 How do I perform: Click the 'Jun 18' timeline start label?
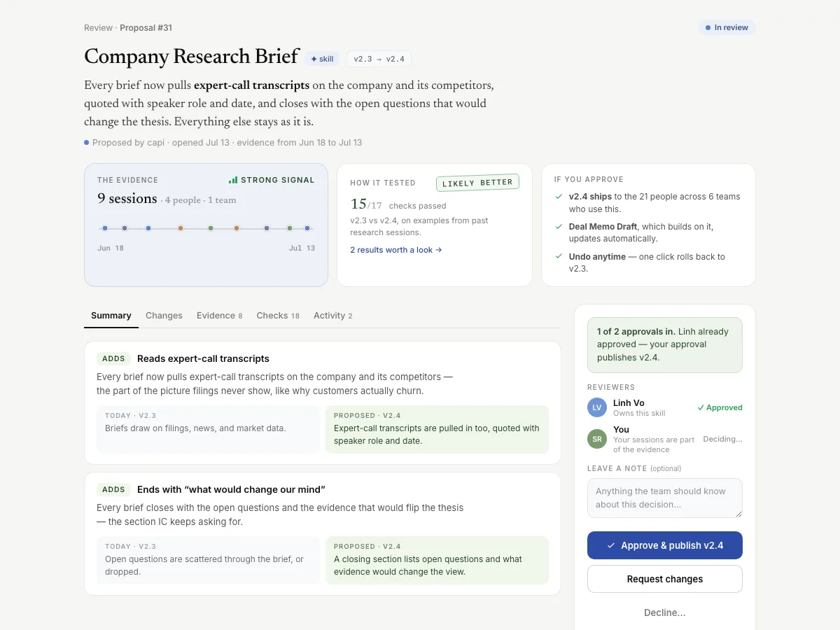[x=111, y=248]
